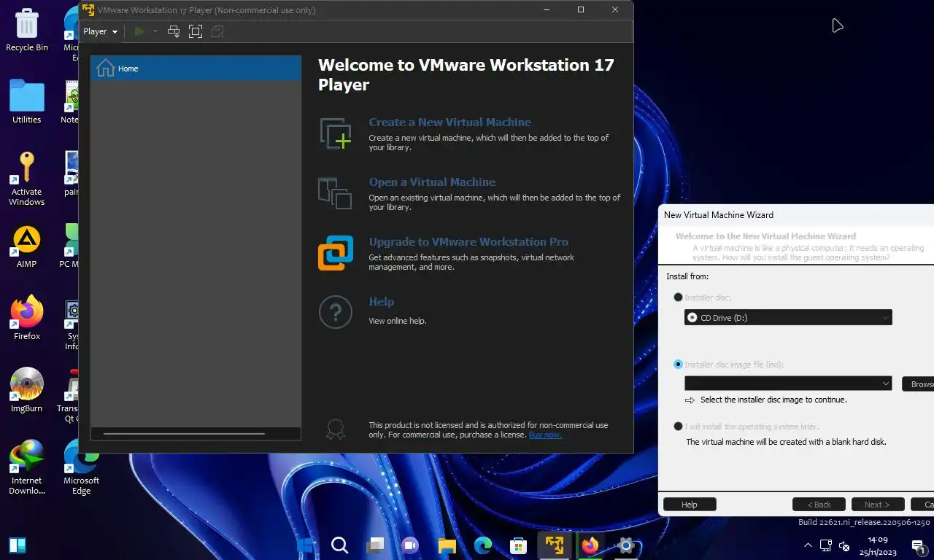Open Recycle Bin desktop icon

27,30
